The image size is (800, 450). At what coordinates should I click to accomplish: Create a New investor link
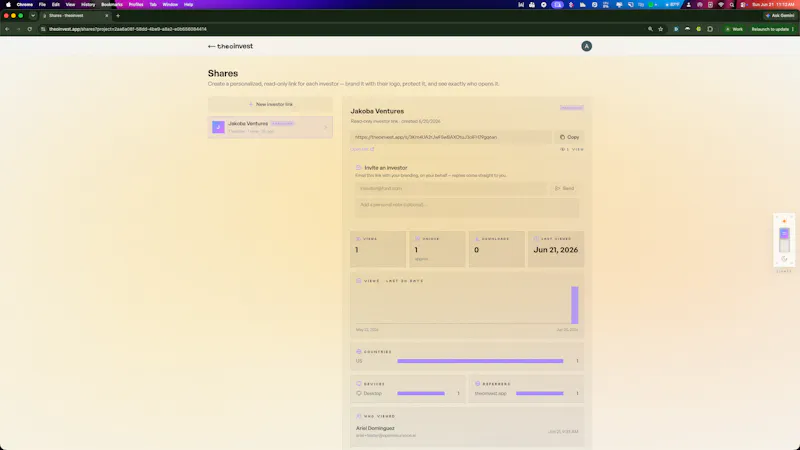click(x=270, y=104)
